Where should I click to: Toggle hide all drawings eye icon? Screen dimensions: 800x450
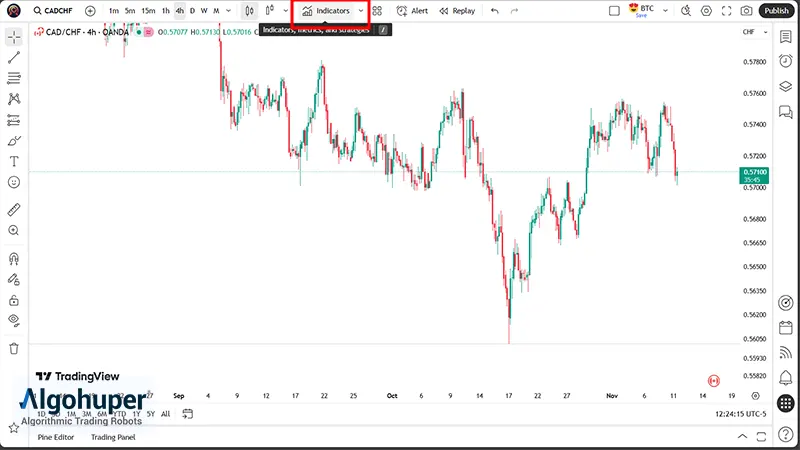(x=14, y=320)
